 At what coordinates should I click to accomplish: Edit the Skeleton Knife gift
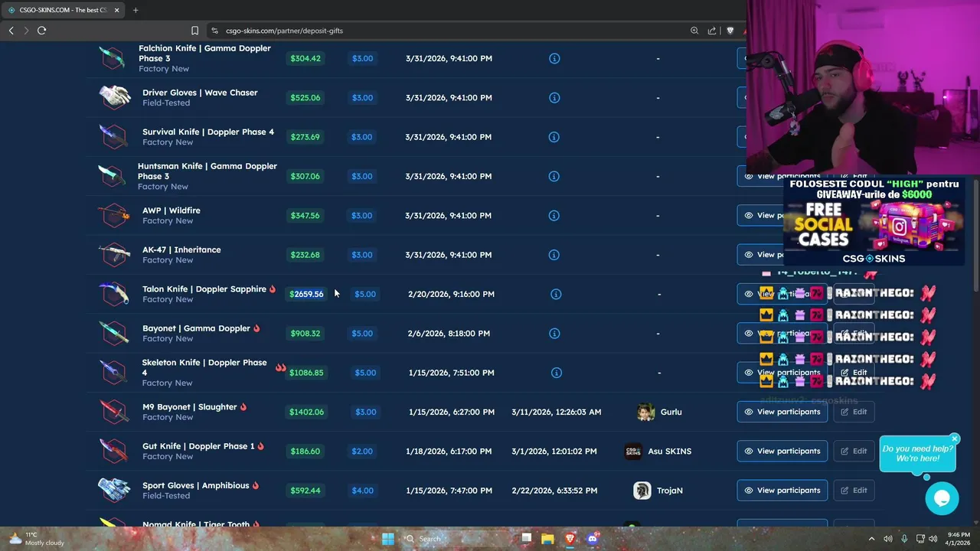(854, 373)
